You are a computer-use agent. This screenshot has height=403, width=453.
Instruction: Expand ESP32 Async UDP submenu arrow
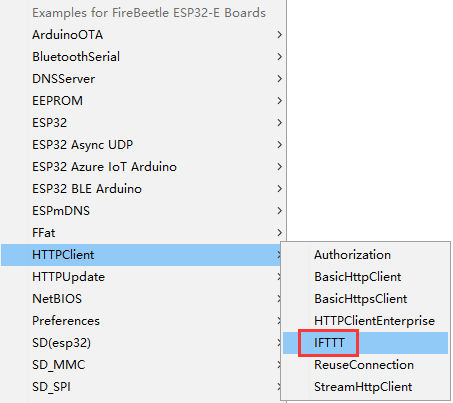click(280, 145)
